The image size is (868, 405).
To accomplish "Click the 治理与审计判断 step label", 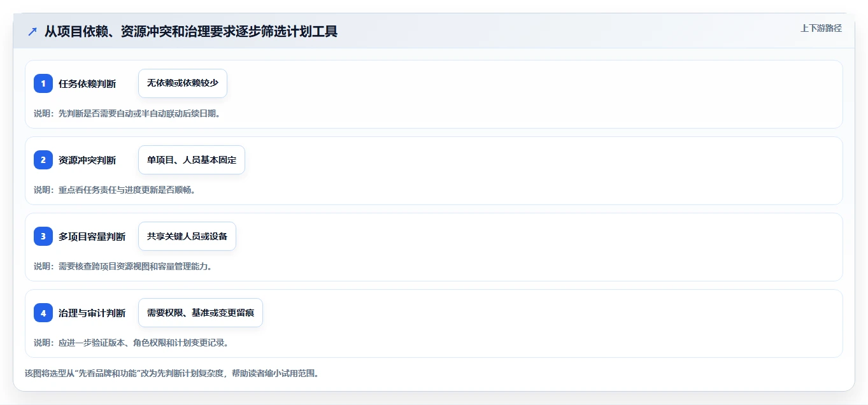I will point(92,313).
